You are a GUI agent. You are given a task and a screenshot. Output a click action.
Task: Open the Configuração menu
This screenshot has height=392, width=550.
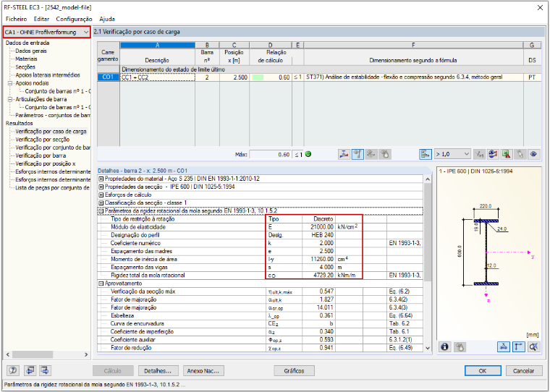(x=74, y=19)
